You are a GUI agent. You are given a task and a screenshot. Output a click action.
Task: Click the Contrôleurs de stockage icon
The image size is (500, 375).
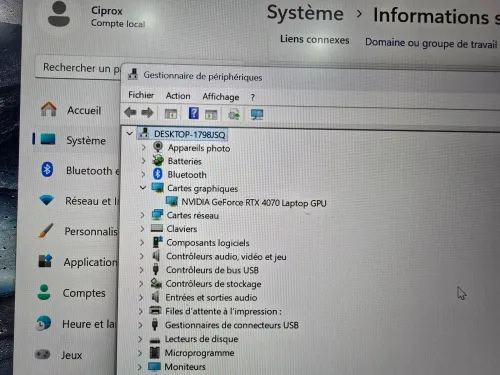pos(156,283)
